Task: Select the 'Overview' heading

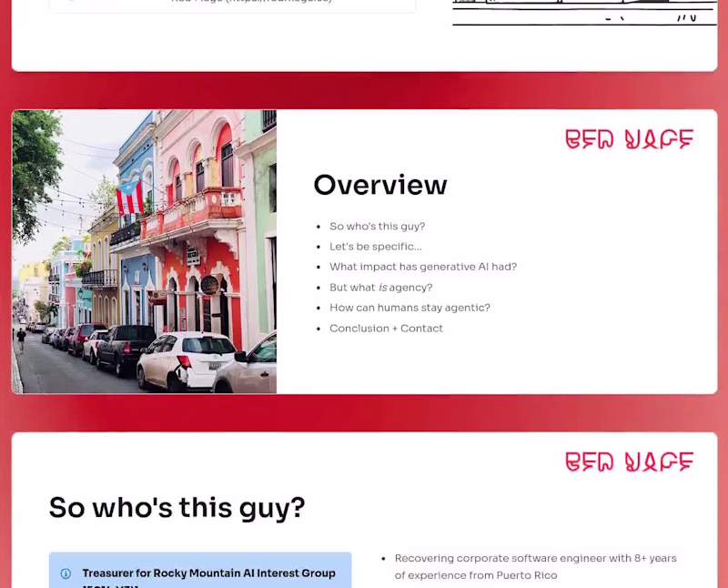Action: coord(380,185)
